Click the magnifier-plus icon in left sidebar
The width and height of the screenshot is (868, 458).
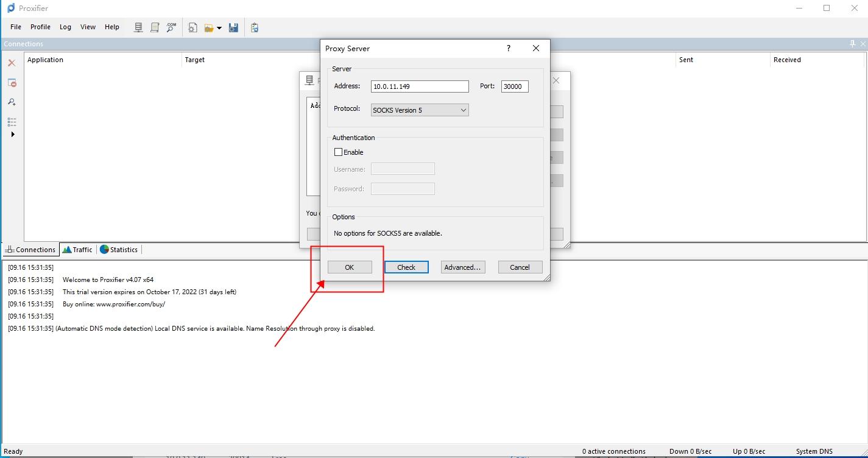(12, 102)
